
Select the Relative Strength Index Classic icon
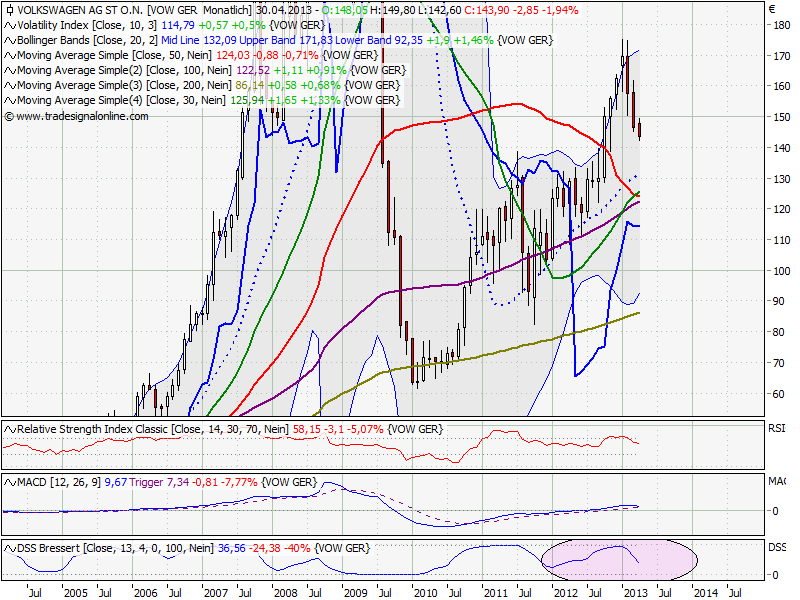pos(10,427)
